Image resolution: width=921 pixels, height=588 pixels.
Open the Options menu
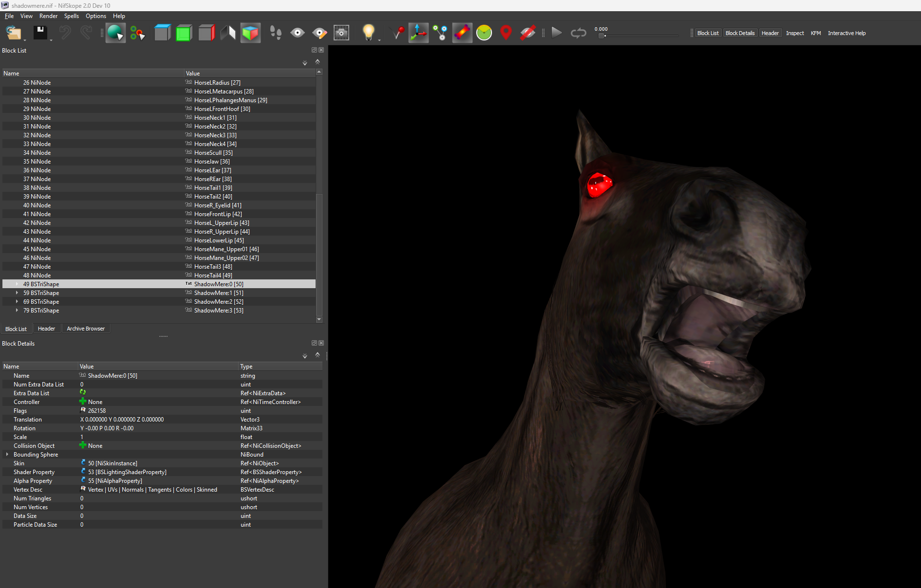point(96,16)
